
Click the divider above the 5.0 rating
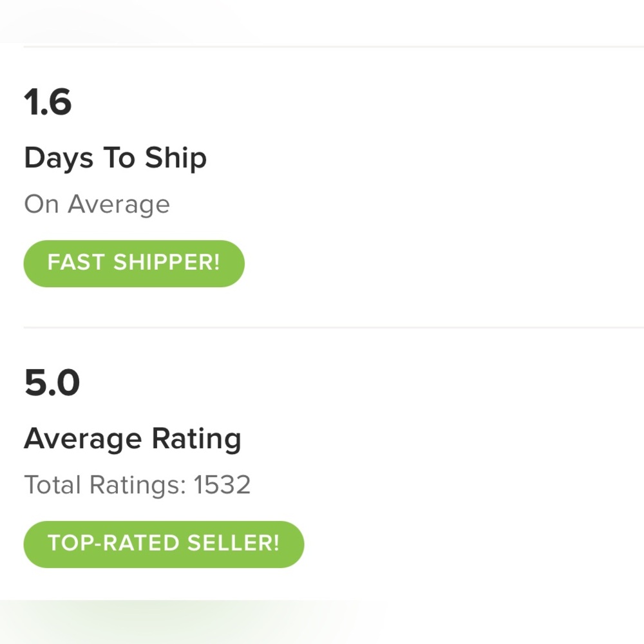pos(334,327)
